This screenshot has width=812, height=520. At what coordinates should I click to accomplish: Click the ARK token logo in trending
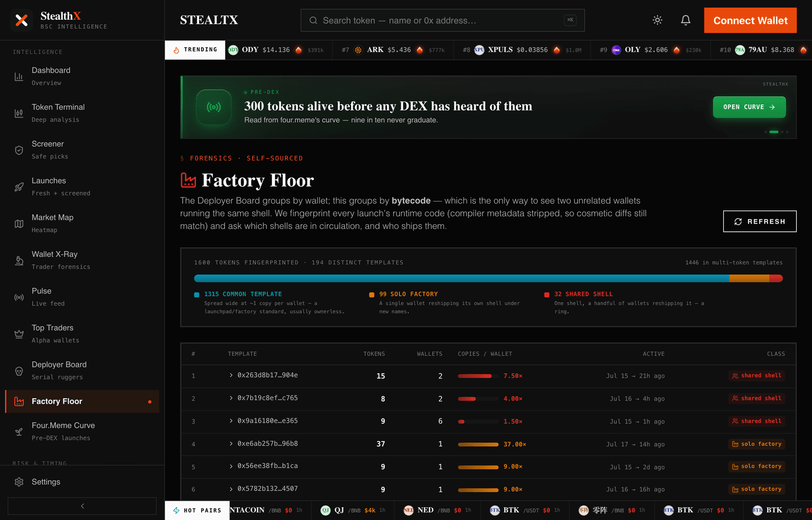358,50
